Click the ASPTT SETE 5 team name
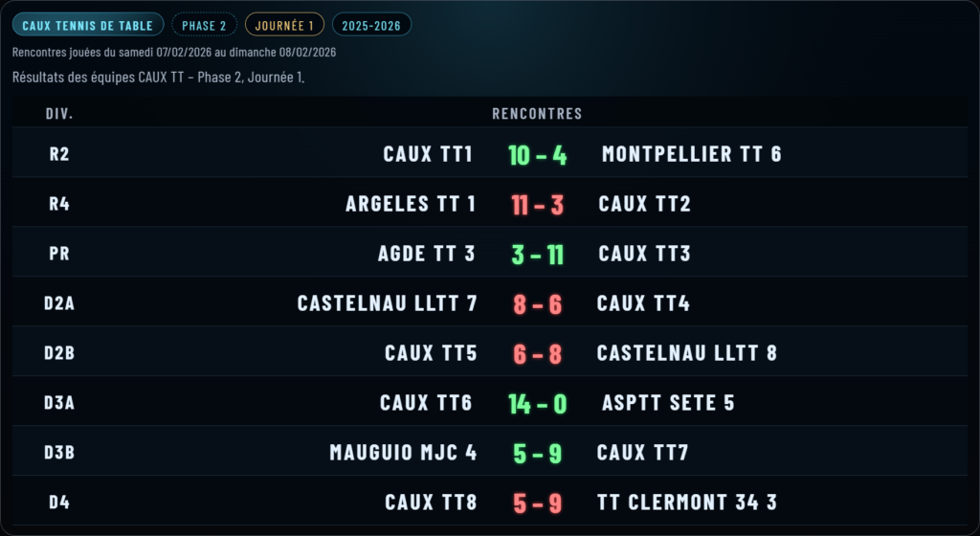 [x=668, y=403]
